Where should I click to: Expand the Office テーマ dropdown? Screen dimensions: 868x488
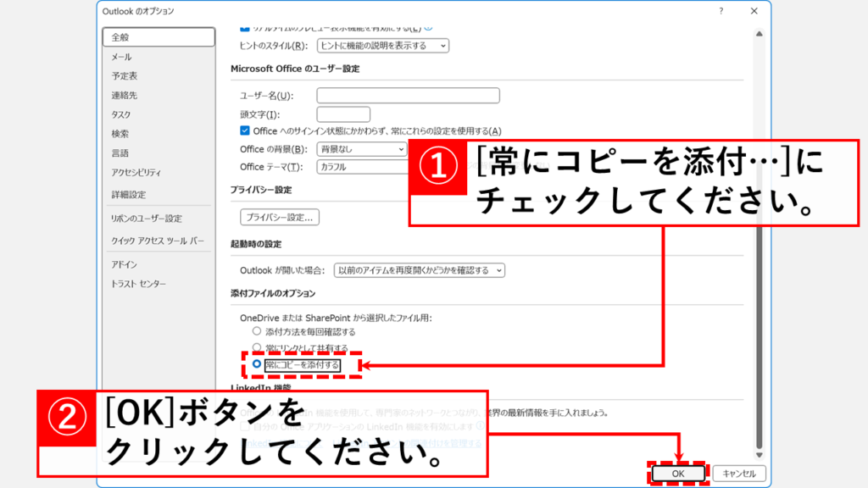[362, 167]
